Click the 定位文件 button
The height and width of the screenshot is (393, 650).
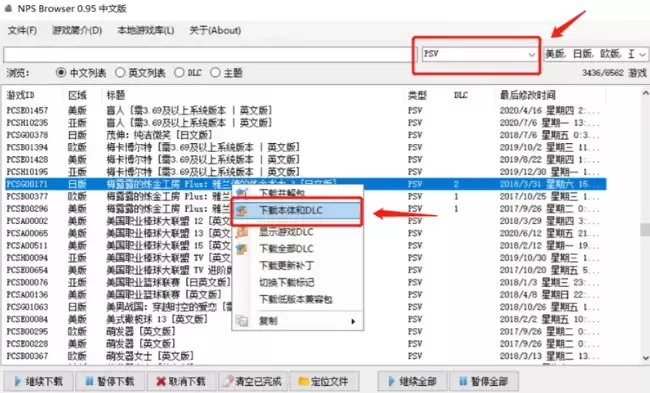point(324,381)
